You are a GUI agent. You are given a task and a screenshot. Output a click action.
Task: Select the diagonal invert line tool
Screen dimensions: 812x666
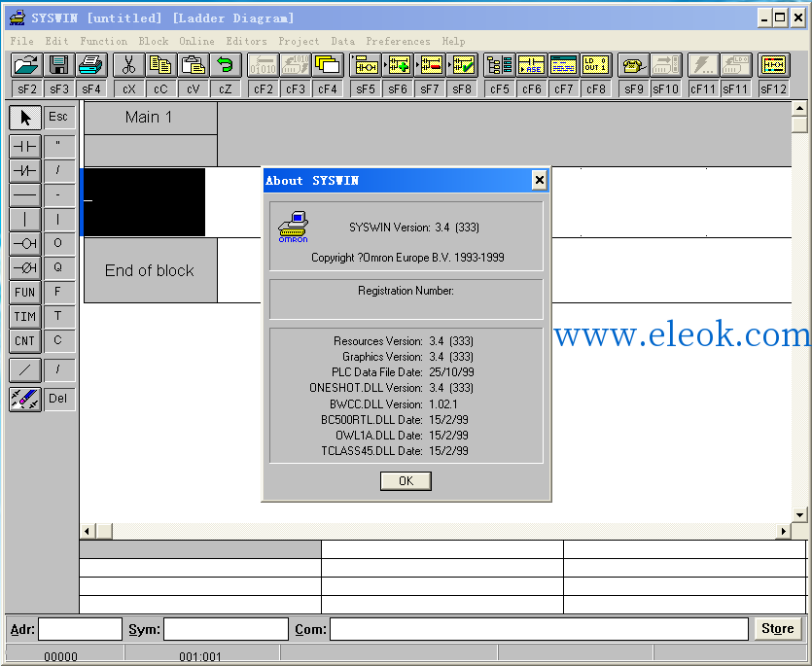click(x=25, y=369)
